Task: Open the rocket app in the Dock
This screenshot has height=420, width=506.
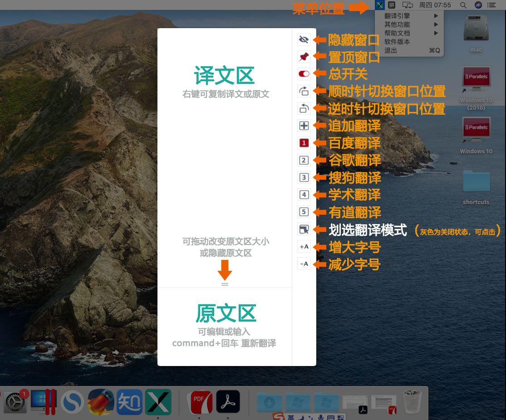Action: click(x=101, y=402)
